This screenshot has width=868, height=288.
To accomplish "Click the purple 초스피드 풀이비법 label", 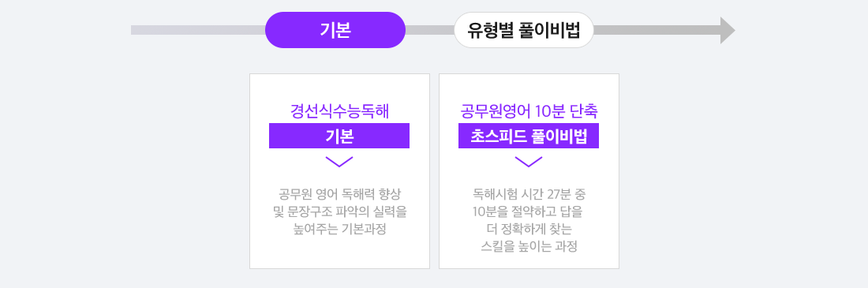I will [529, 136].
